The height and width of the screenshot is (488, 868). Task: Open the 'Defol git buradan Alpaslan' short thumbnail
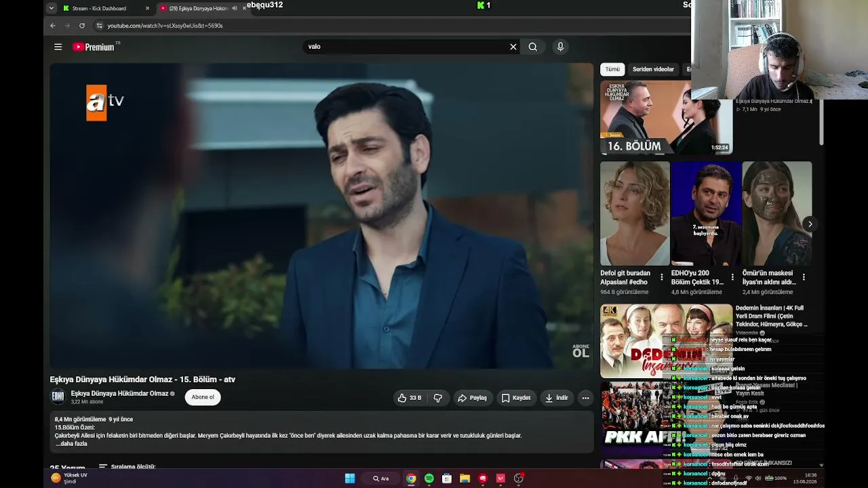[635, 213]
